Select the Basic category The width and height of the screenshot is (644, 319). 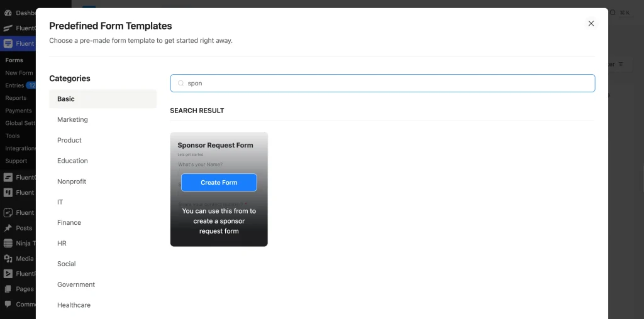coord(103,99)
